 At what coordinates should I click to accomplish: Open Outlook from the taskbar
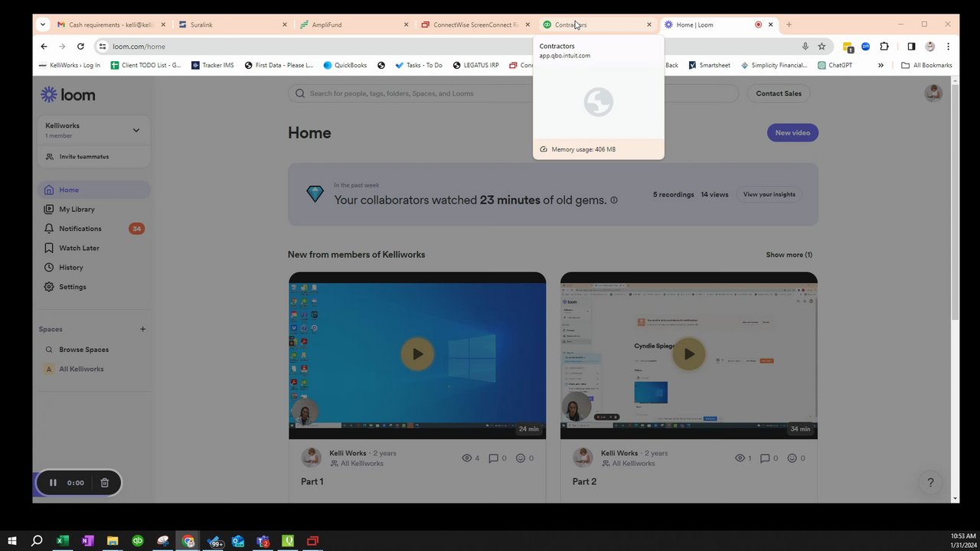(x=238, y=541)
